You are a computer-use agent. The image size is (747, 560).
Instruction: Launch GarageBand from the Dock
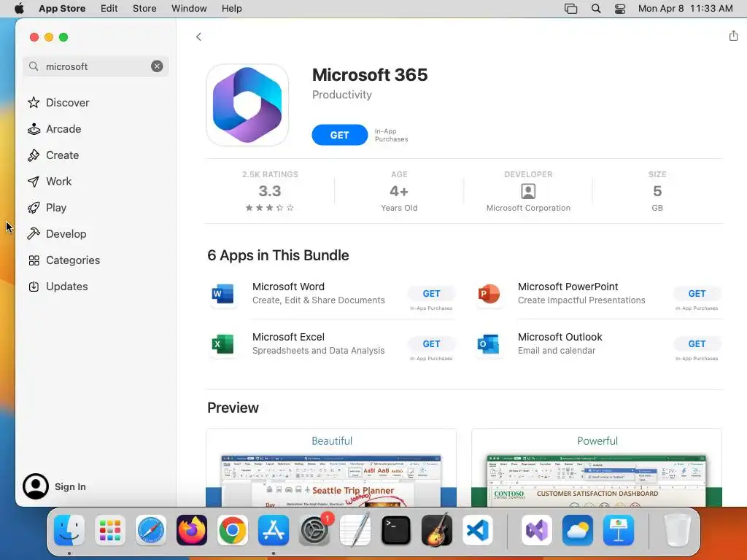click(x=437, y=530)
